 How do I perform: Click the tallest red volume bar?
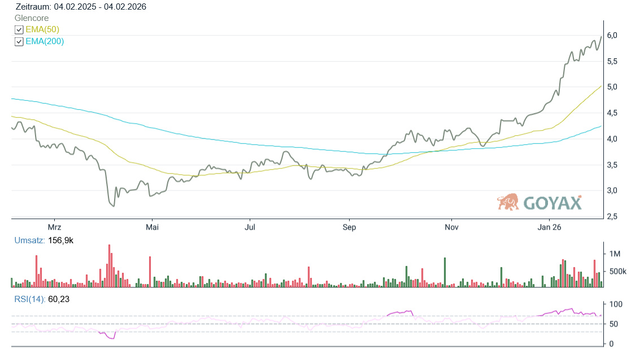[x=109, y=266]
